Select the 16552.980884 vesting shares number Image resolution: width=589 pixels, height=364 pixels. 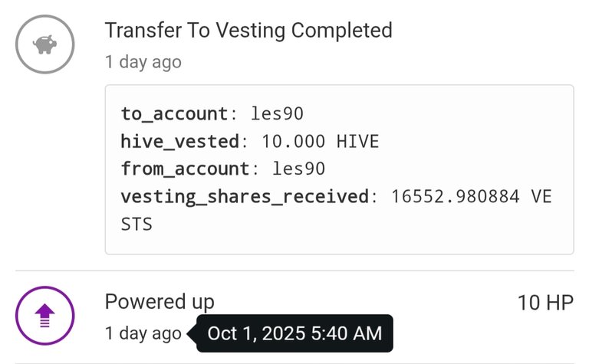pos(456,197)
